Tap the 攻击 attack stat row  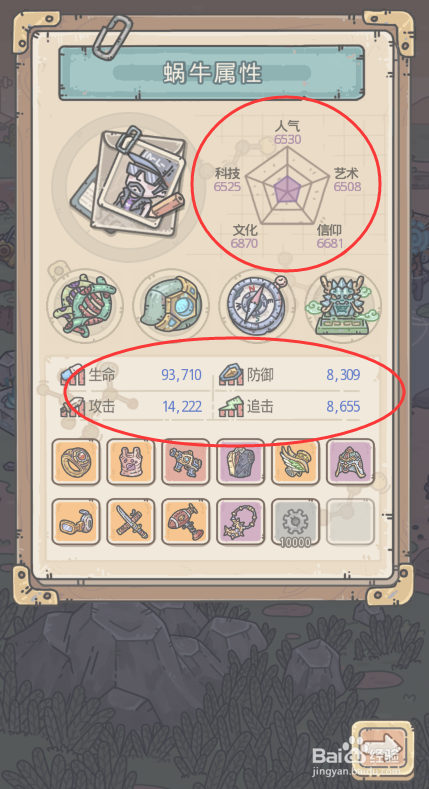pyautogui.click(x=131, y=406)
